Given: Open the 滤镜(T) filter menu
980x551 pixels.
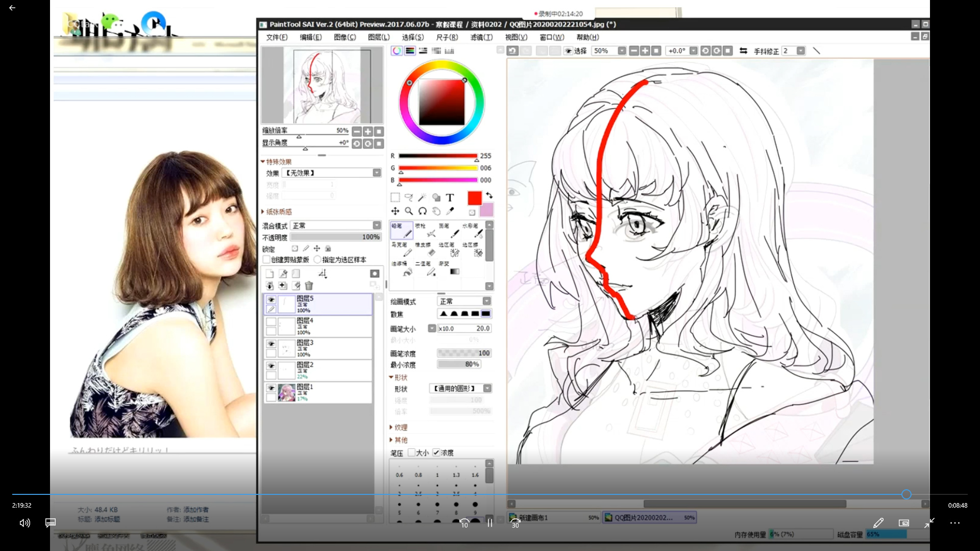Looking at the screenshot, I should click(481, 37).
